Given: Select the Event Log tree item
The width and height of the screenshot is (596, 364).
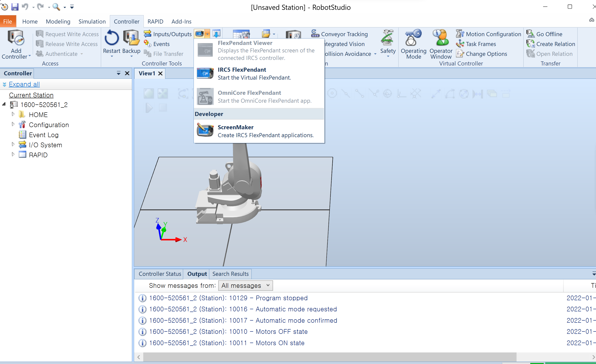Looking at the screenshot, I should point(43,135).
